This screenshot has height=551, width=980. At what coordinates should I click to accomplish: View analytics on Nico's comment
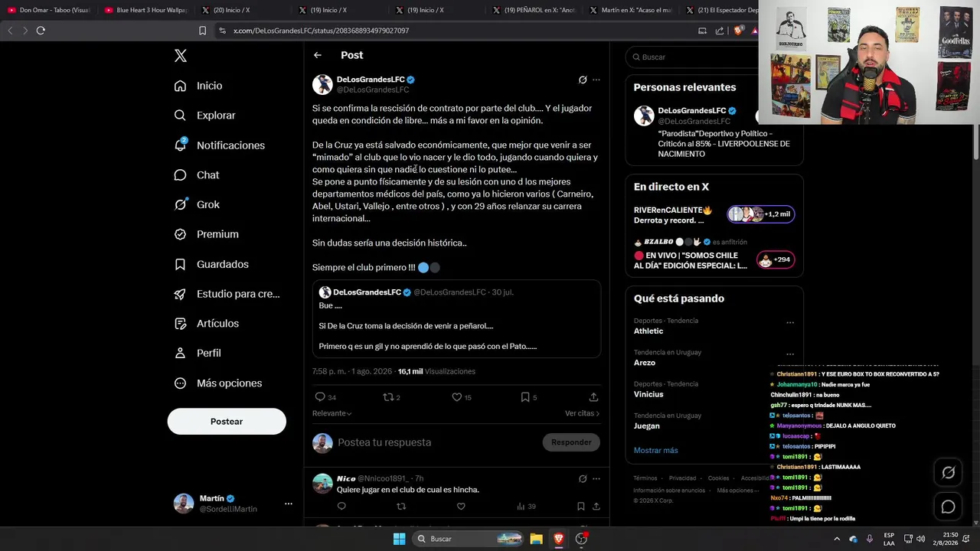coord(526,507)
